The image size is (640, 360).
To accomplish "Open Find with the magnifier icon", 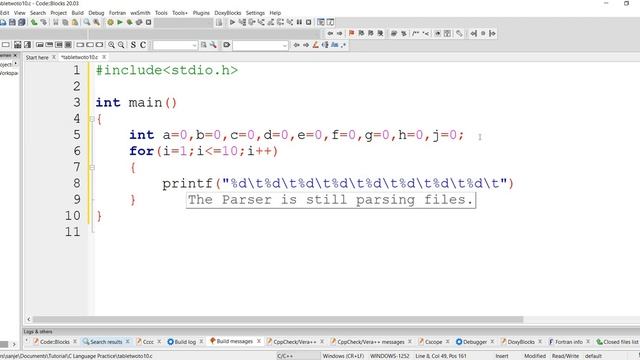I will click(87, 22).
